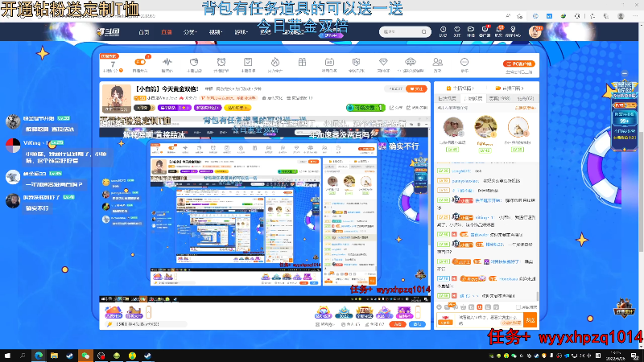Click the orange PC客户端 button
The height and width of the screenshot is (362, 644).
pos(518,64)
